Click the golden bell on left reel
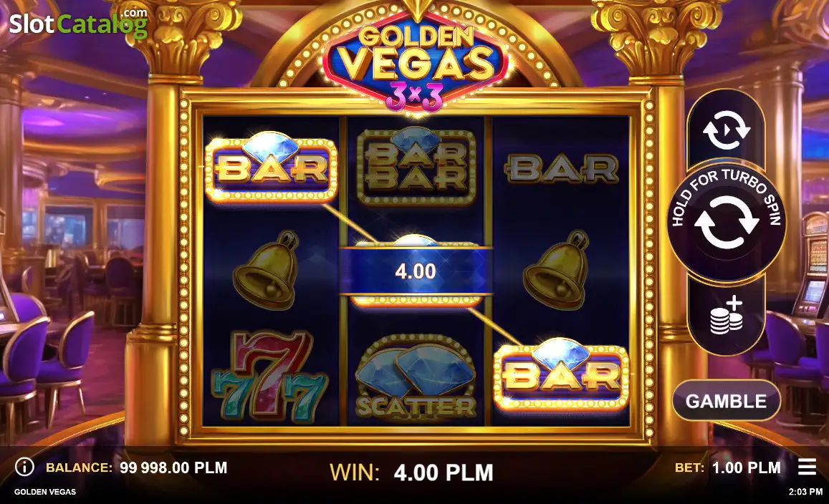Screen dimensions: 829x504 266,269
